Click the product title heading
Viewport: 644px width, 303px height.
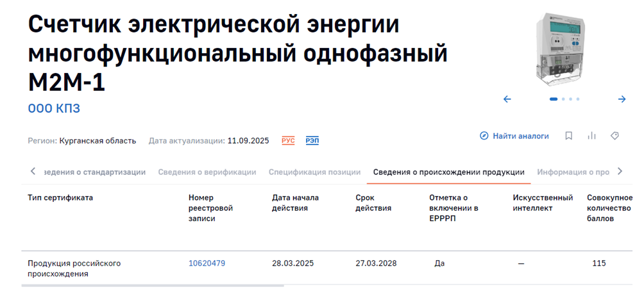(237, 54)
